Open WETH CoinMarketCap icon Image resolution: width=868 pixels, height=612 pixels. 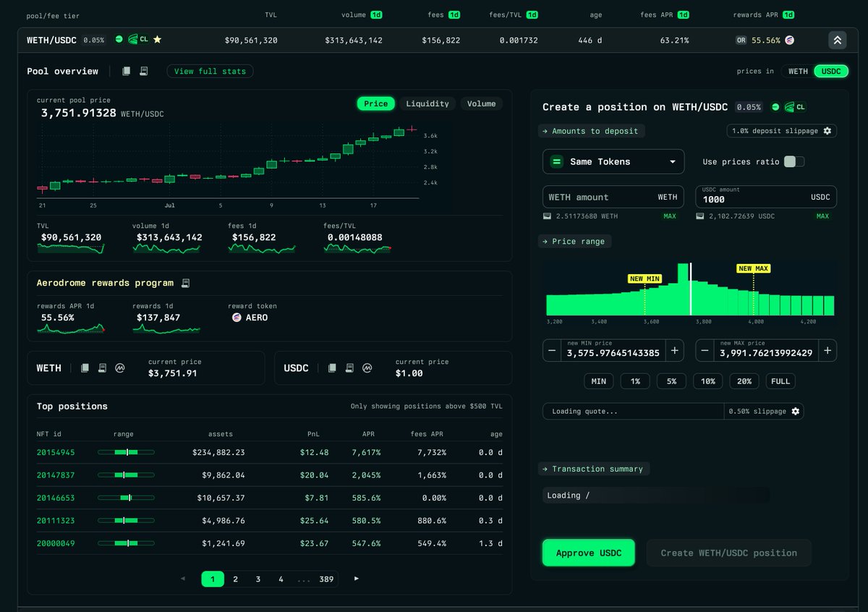click(120, 368)
